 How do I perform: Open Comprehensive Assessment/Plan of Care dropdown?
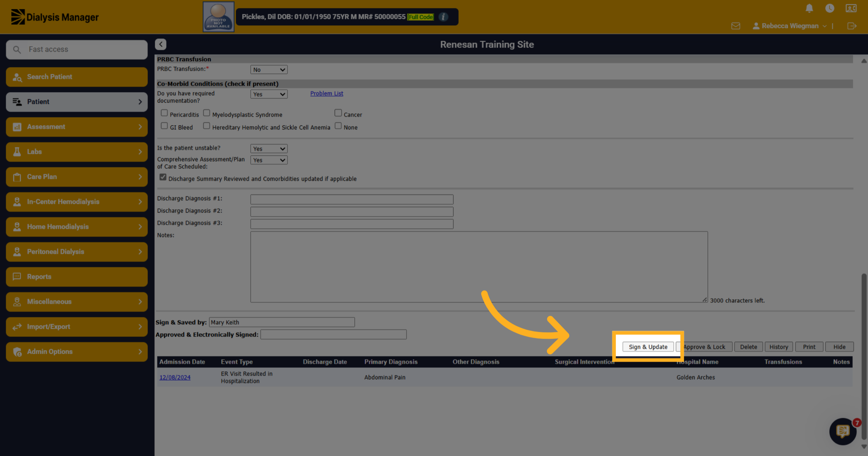269,160
